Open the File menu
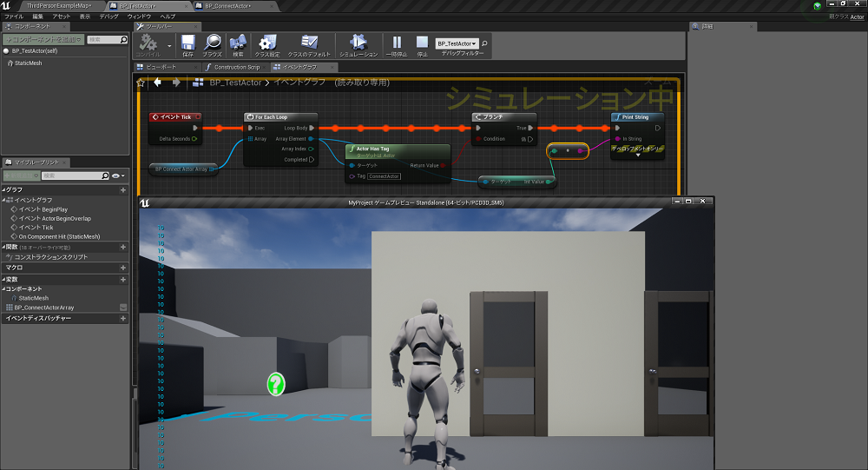The height and width of the screenshot is (470, 868). [x=14, y=17]
